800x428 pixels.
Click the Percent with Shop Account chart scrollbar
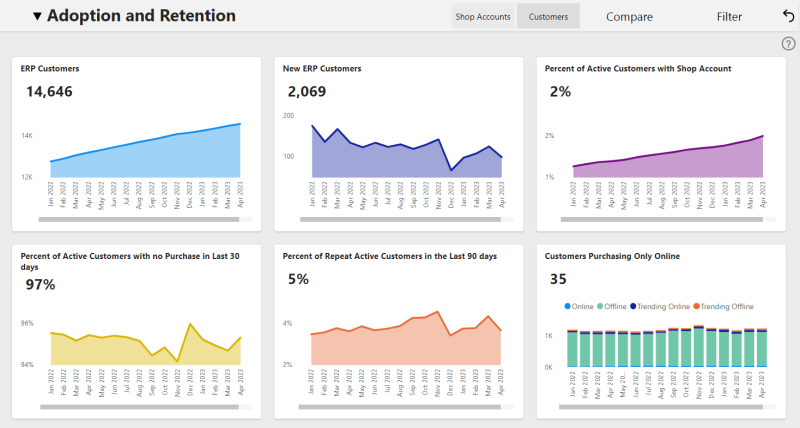coord(662,220)
